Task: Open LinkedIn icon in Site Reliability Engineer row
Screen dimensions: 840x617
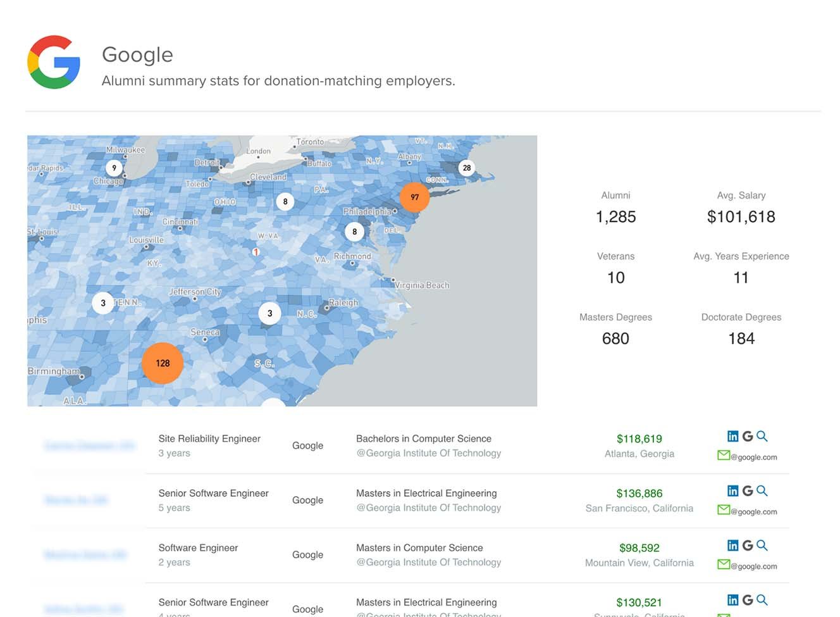Action: (x=732, y=436)
